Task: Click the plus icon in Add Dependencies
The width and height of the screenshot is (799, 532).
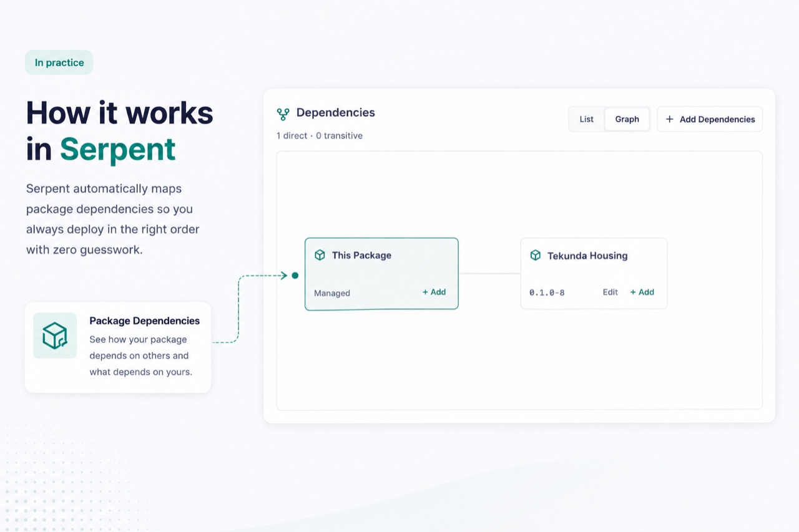Action: (670, 119)
